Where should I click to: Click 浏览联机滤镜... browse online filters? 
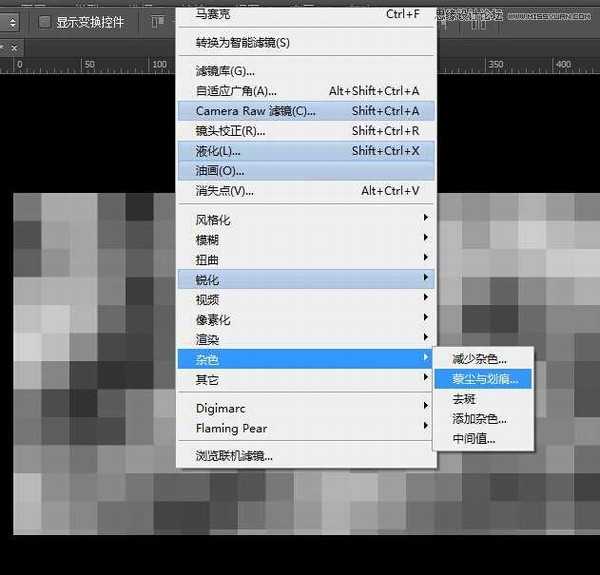click(x=234, y=456)
